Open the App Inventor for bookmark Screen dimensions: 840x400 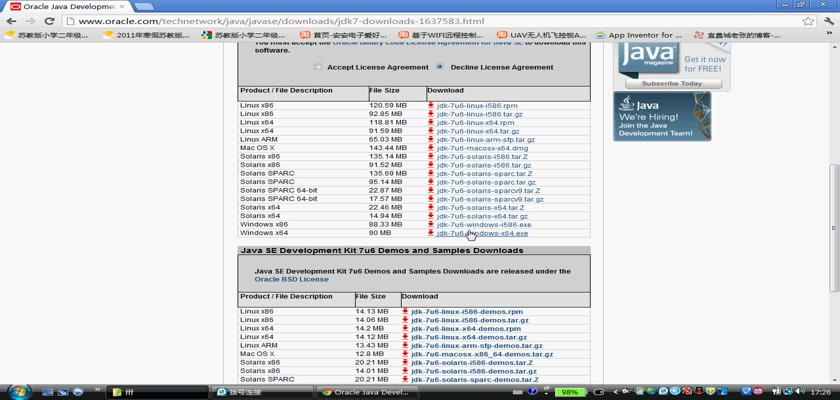pyautogui.click(x=639, y=35)
